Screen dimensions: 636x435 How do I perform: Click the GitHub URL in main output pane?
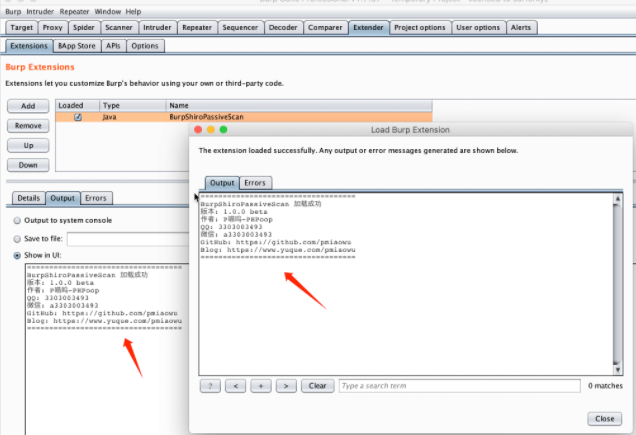tap(120, 313)
